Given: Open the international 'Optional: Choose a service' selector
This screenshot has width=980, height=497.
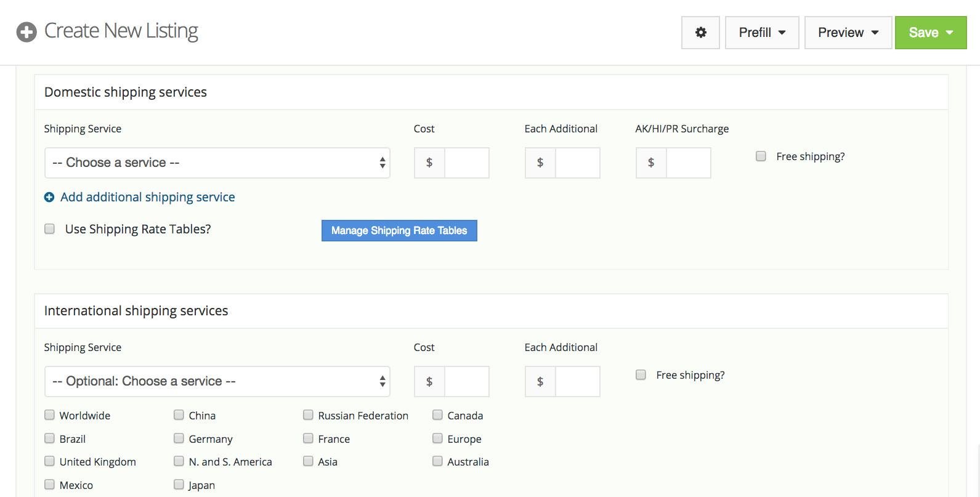Looking at the screenshot, I should pos(217,381).
